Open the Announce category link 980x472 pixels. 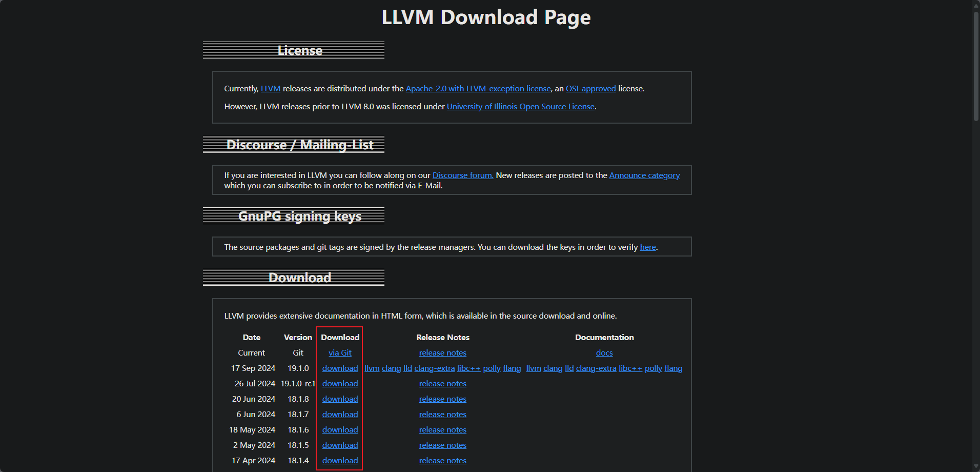click(x=644, y=175)
